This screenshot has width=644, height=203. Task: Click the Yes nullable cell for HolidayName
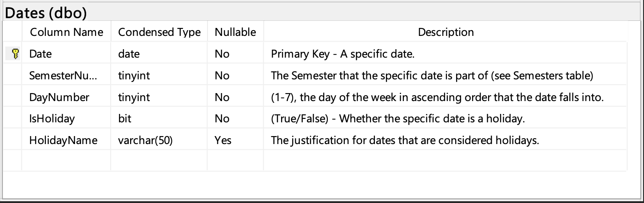point(223,141)
